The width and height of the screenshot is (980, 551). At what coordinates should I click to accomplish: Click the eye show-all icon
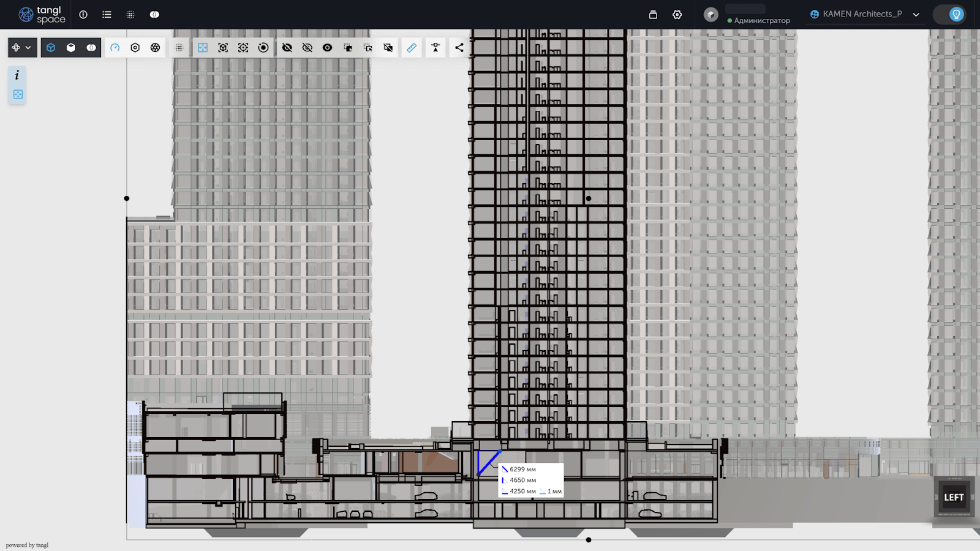(328, 48)
